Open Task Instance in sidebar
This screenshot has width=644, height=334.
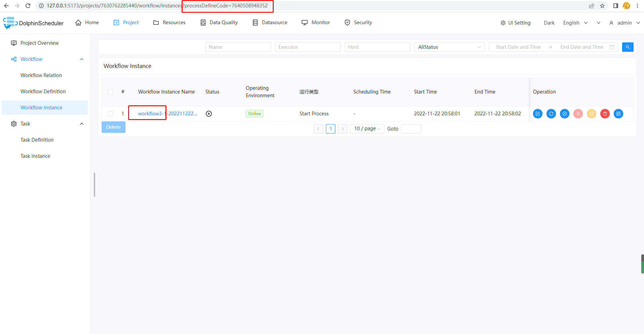35,156
